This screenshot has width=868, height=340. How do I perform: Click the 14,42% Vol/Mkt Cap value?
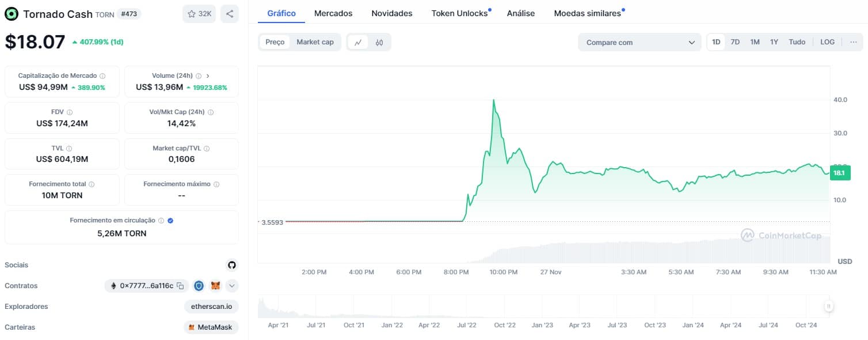click(181, 123)
